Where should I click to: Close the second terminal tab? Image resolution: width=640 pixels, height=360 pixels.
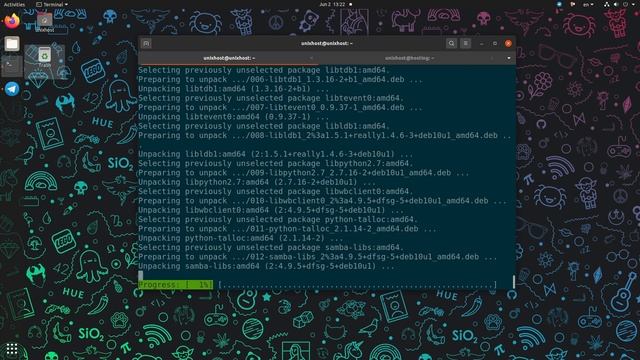[492, 58]
